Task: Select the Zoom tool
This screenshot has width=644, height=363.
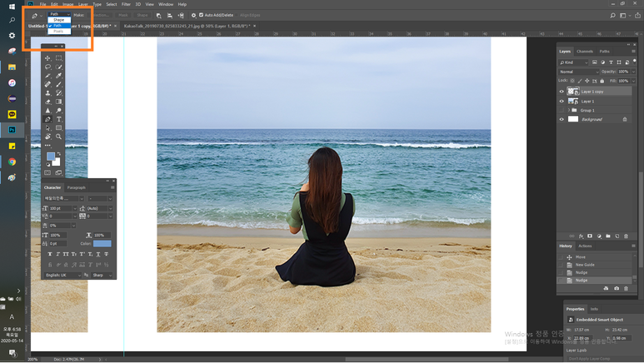Action: point(58,137)
